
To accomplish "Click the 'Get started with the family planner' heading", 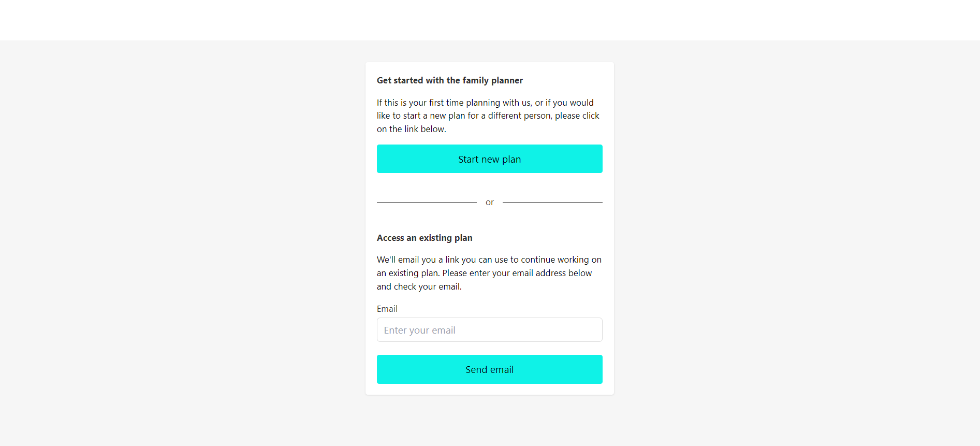I will [x=449, y=80].
